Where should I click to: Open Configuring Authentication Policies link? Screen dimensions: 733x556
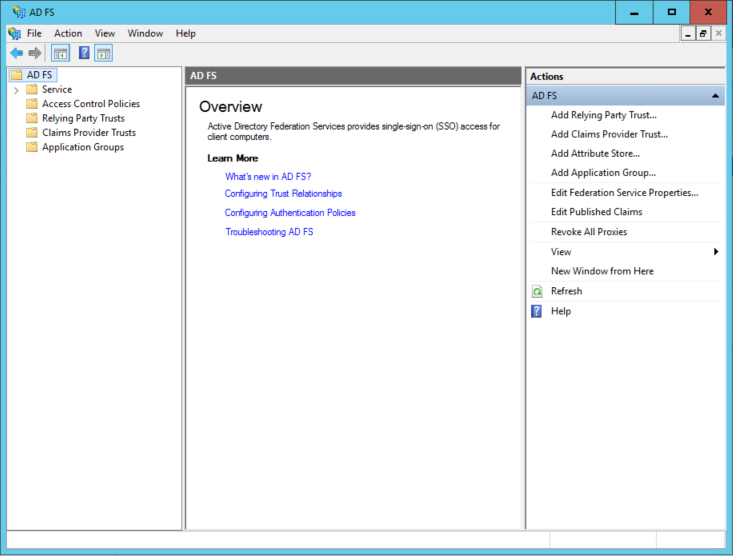tap(290, 213)
